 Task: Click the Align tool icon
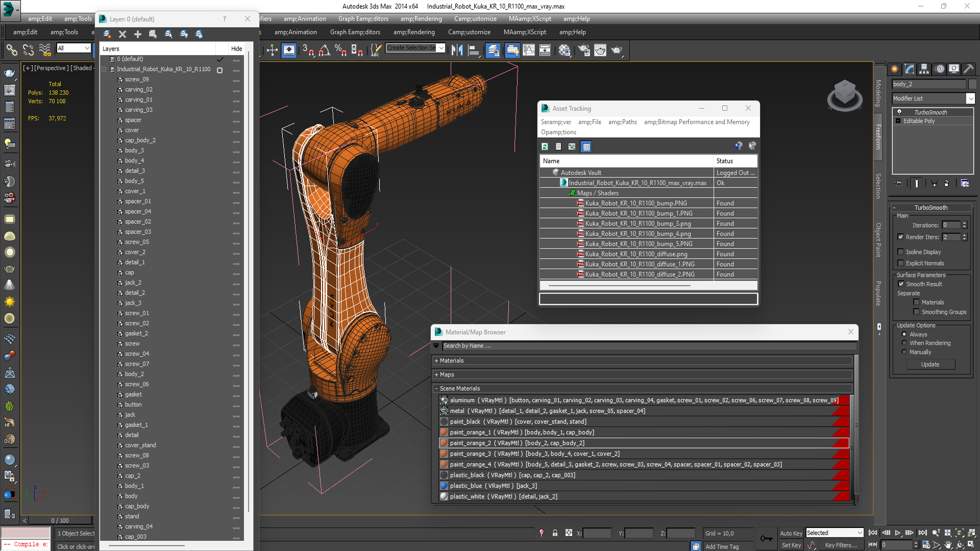(x=474, y=50)
